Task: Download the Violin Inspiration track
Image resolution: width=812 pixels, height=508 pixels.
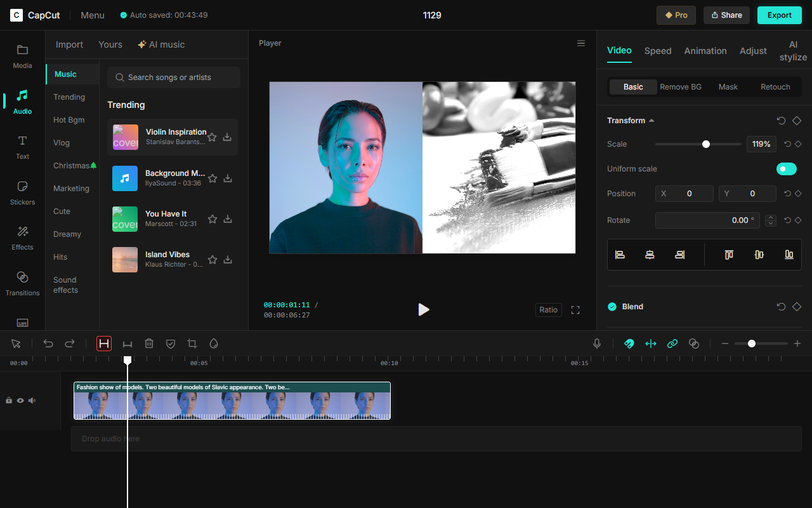Action: pos(227,137)
